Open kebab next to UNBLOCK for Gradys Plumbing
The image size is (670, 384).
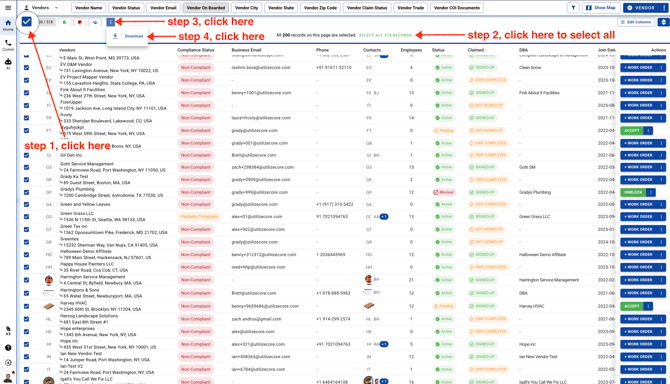(650, 192)
